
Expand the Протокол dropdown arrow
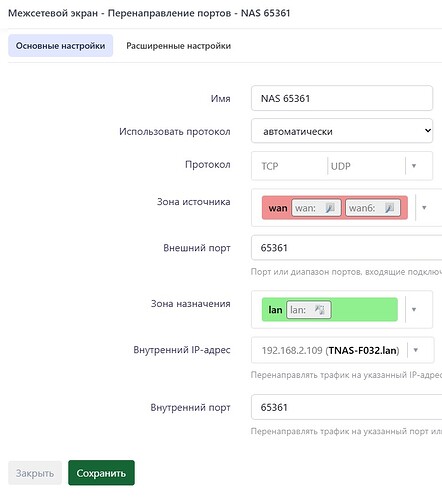point(414,166)
